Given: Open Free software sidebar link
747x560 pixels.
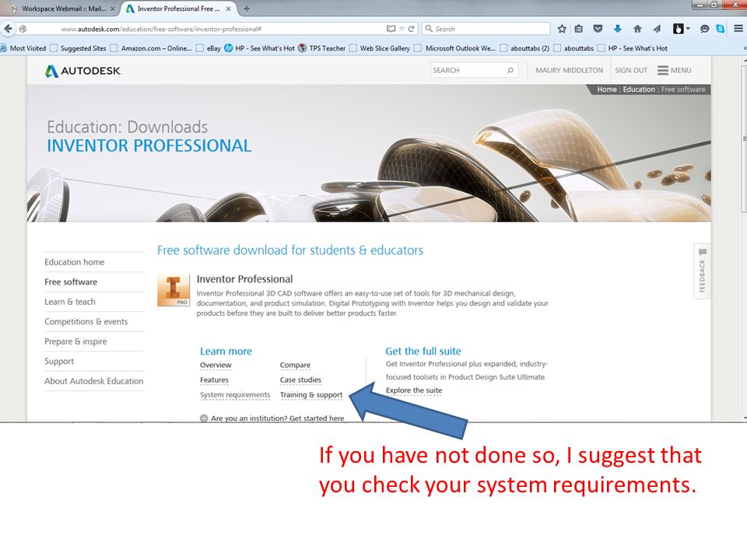Looking at the screenshot, I should (x=71, y=282).
